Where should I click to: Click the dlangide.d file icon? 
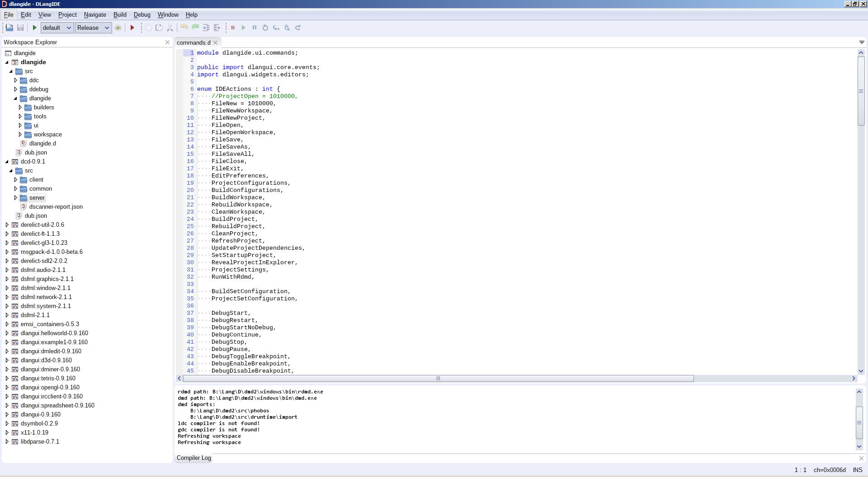pyautogui.click(x=24, y=143)
